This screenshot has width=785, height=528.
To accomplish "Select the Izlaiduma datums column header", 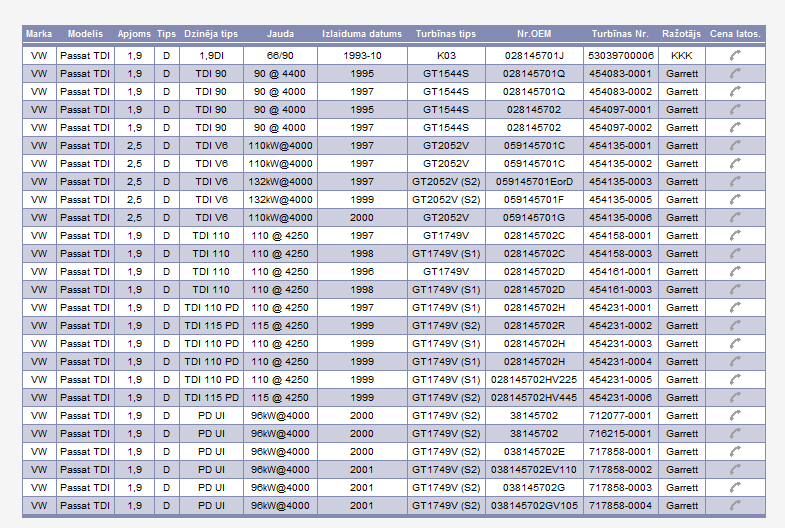I will click(362, 34).
